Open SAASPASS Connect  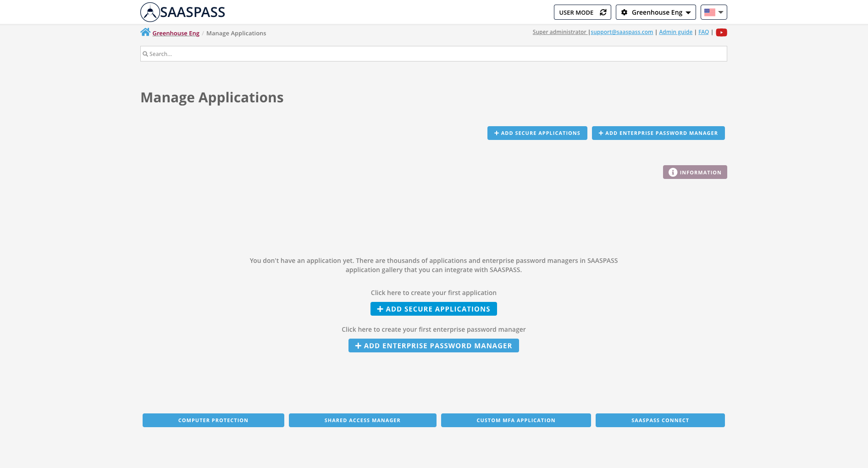coord(660,420)
